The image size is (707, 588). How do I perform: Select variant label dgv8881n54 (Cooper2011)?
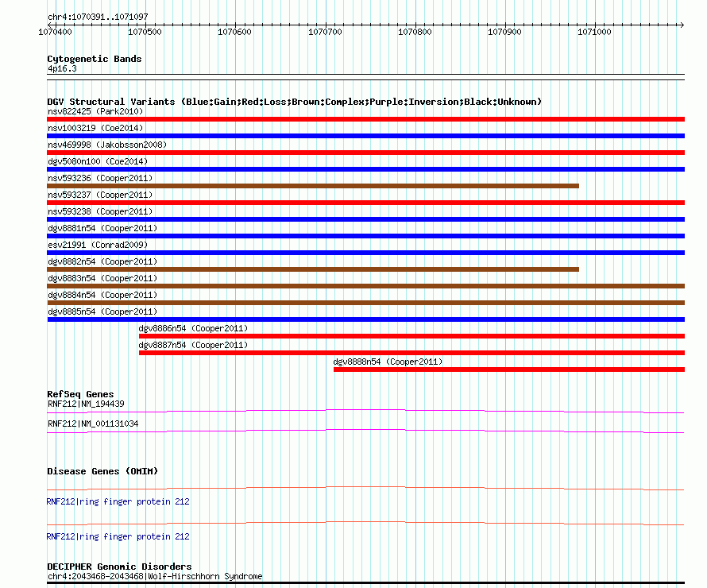pos(102,228)
